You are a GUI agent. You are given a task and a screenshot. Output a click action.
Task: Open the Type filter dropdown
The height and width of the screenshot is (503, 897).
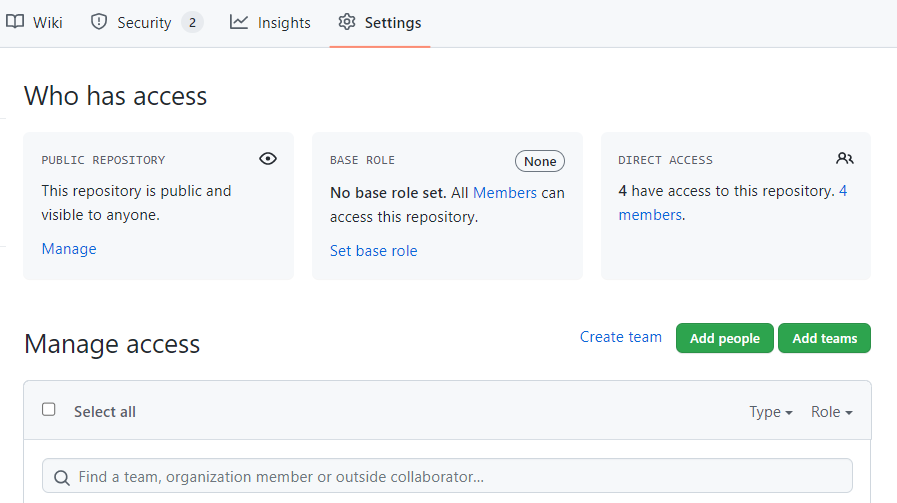[x=770, y=412]
